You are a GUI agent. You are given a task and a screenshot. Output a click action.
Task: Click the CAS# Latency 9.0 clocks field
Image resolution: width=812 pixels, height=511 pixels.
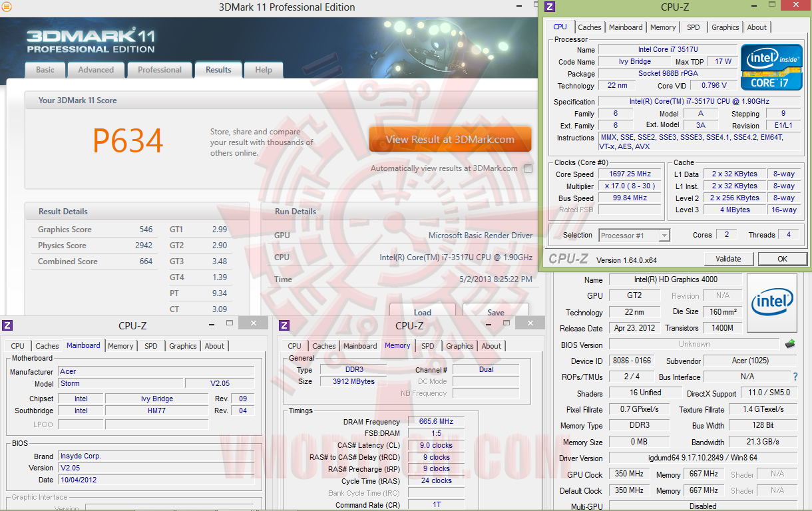[x=435, y=446]
